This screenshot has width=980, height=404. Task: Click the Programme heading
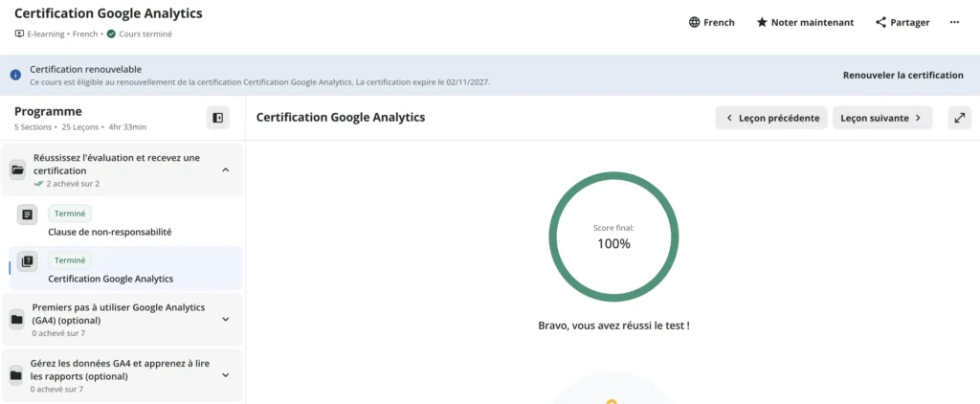tap(48, 112)
